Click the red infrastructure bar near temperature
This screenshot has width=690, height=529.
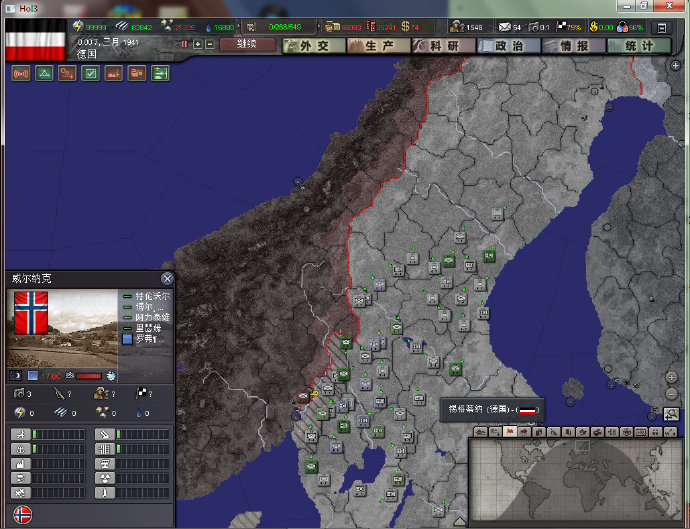pyautogui.click(x=89, y=376)
